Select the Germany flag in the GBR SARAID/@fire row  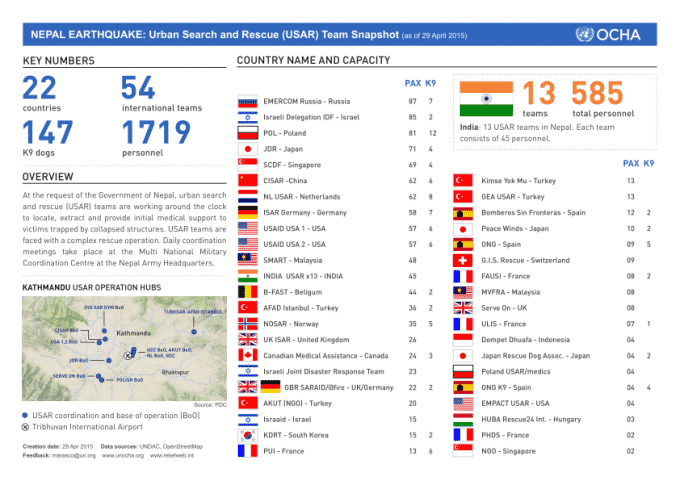click(270, 388)
